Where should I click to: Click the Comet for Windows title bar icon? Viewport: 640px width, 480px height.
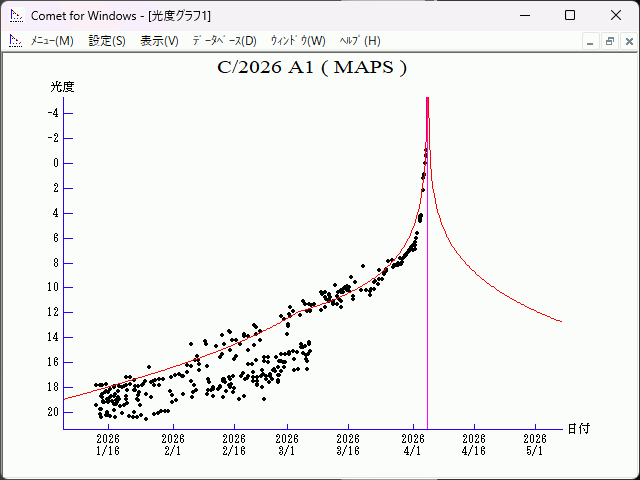point(16,15)
